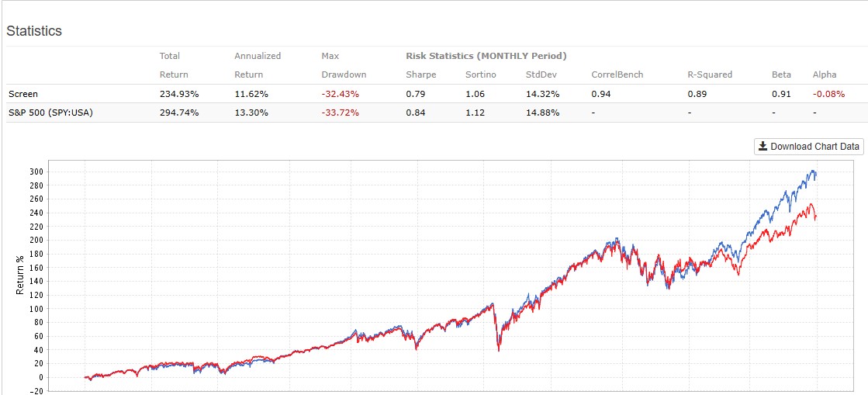Click the R-Squared column header
The image size is (868, 395).
click(710, 74)
